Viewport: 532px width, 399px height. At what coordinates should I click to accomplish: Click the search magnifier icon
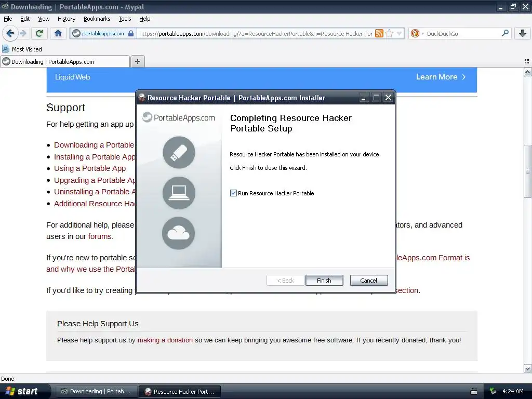coord(505,33)
